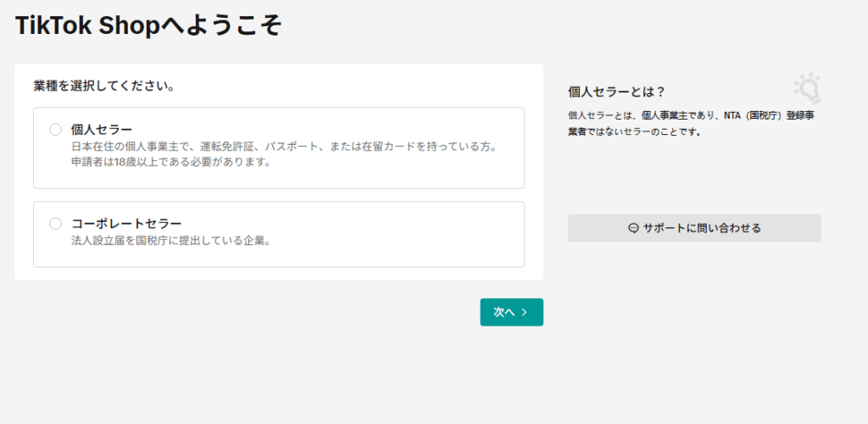868x424 pixels.
Task: Select the 個人セラー radio button
Action: pos(56,130)
